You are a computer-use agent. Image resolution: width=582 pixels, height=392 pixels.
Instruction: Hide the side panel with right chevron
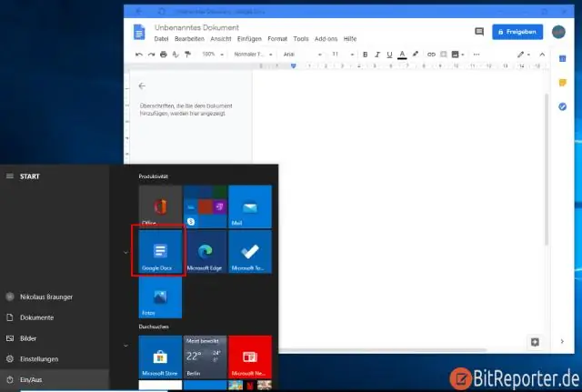(562, 341)
